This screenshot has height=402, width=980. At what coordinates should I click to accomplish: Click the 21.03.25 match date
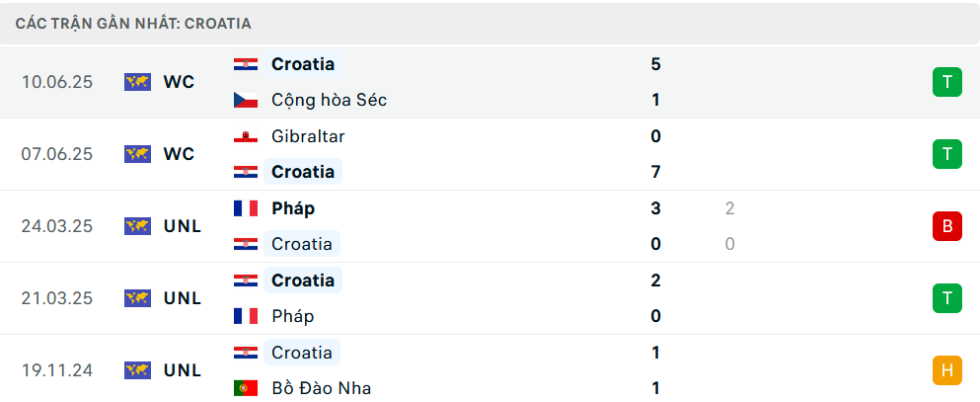tap(57, 298)
